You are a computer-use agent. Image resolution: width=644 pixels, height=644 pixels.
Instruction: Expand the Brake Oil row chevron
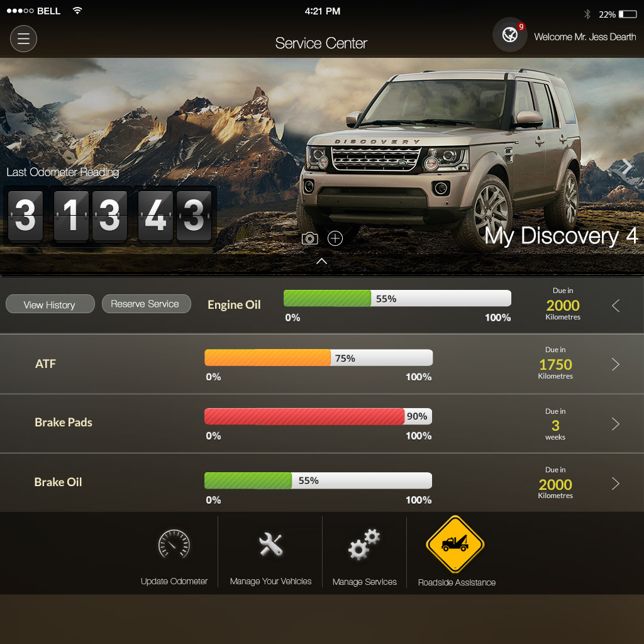coord(615,484)
